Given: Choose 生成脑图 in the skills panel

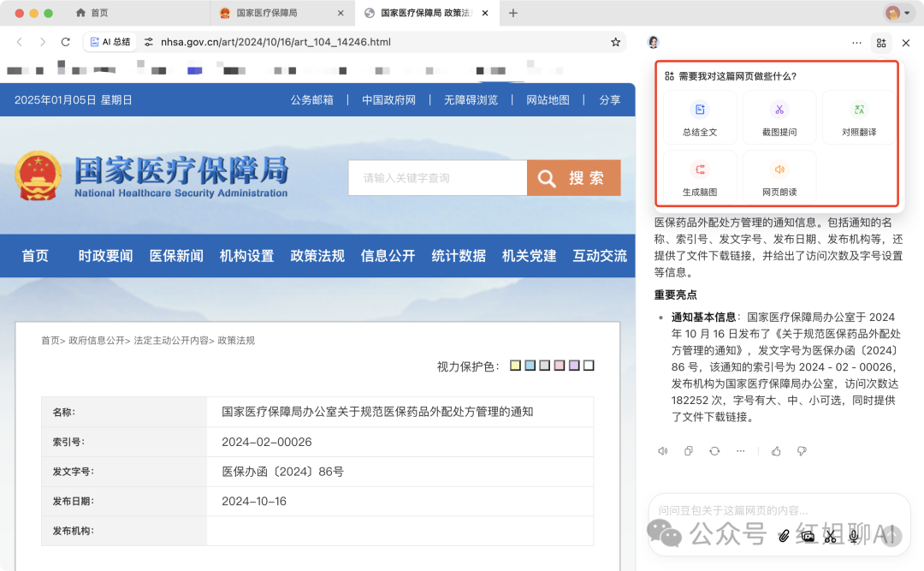Looking at the screenshot, I should pyautogui.click(x=700, y=177).
